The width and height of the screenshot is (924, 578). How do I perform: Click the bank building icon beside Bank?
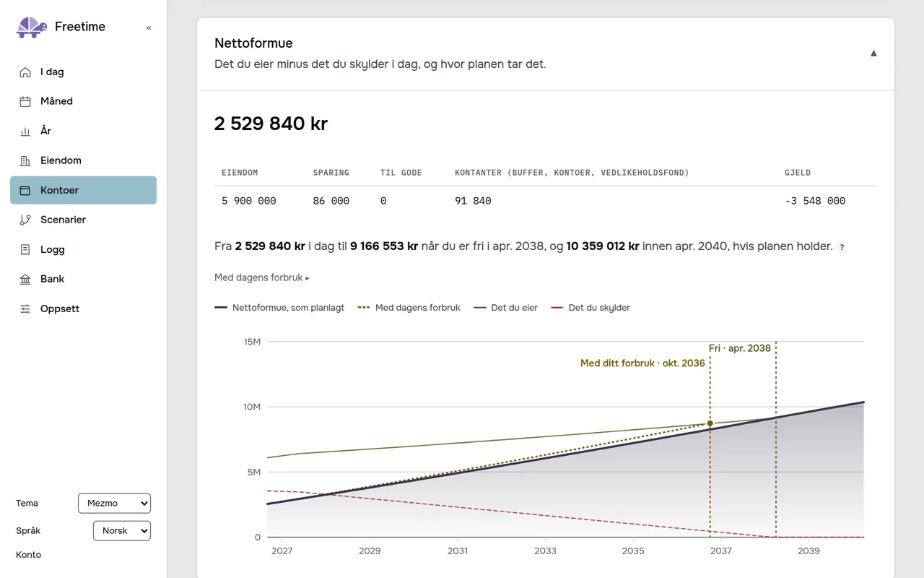(x=25, y=280)
